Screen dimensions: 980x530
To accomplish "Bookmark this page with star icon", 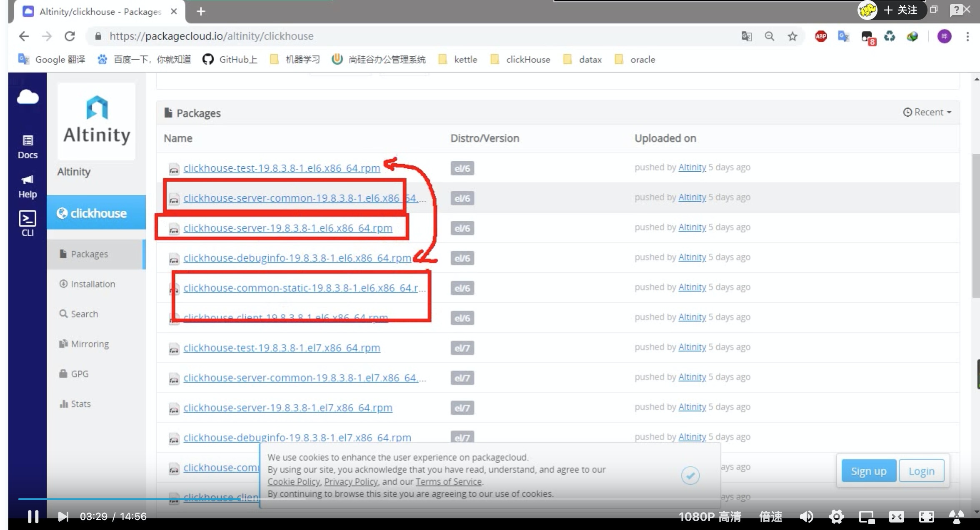I will pyautogui.click(x=792, y=36).
